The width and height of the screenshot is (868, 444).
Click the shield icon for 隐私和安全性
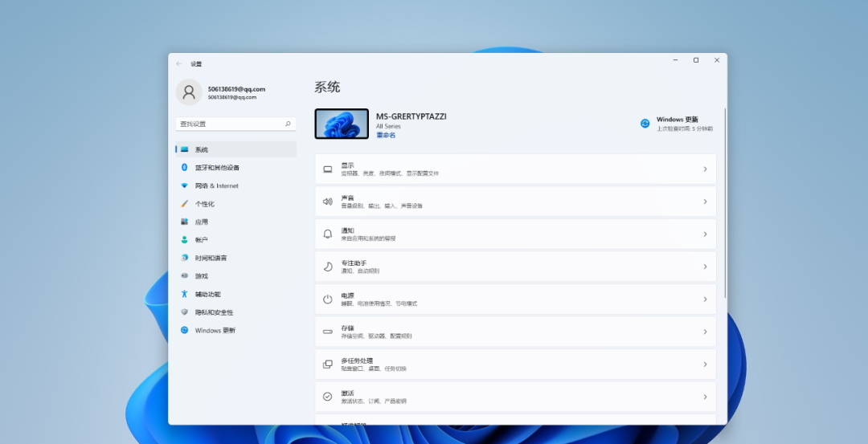184,312
